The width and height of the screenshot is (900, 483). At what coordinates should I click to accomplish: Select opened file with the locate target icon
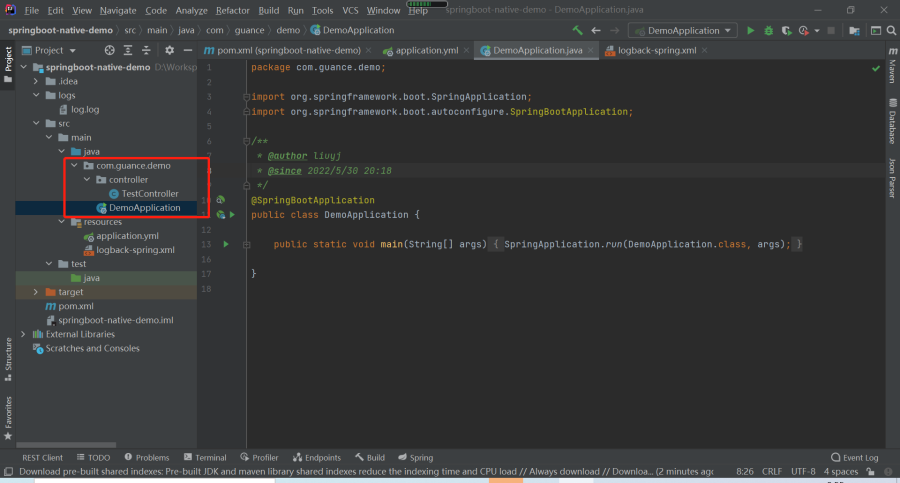109,51
